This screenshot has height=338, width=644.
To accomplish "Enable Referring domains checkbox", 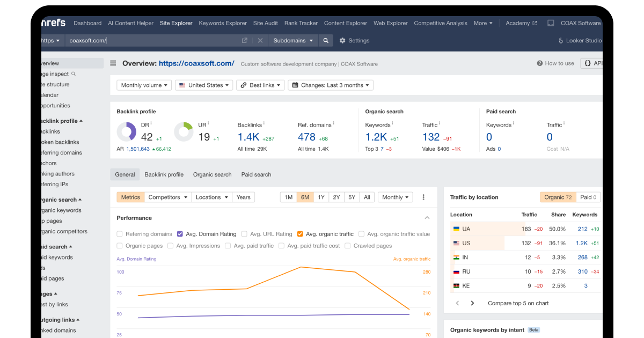I will coord(120,234).
